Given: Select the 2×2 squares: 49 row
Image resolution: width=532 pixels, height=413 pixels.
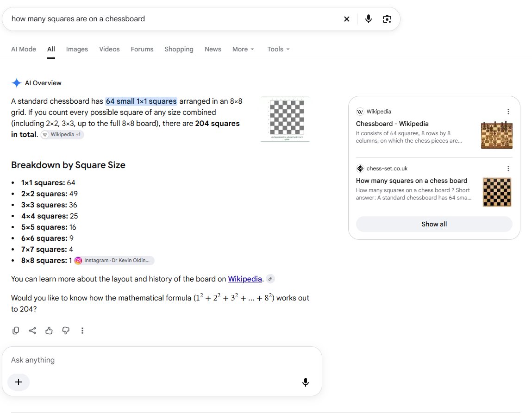Looking at the screenshot, I should click(x=50, y=194).
